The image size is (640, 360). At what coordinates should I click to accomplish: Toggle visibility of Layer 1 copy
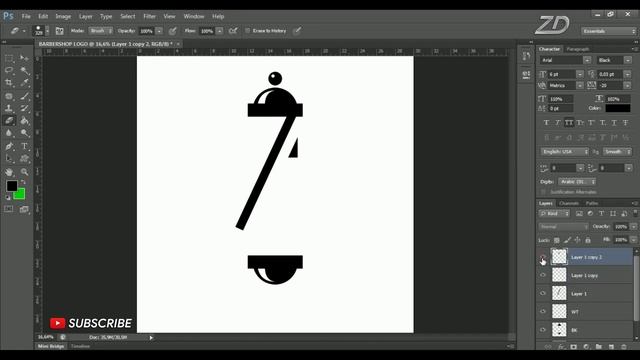(x=543, y=275)
